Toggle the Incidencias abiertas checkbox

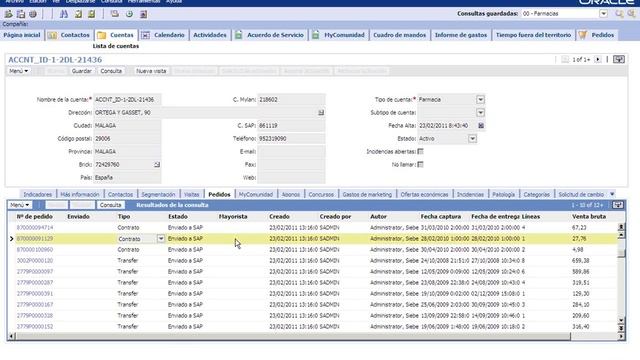pyautogui.click(x=420, y=151)
